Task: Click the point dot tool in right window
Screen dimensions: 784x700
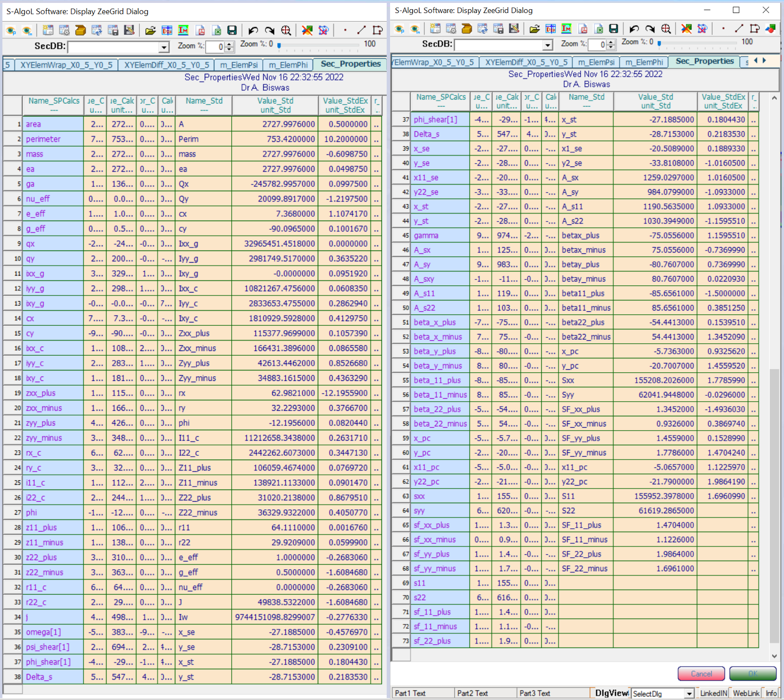Action: pyautogui.click(x=723, y=28)
